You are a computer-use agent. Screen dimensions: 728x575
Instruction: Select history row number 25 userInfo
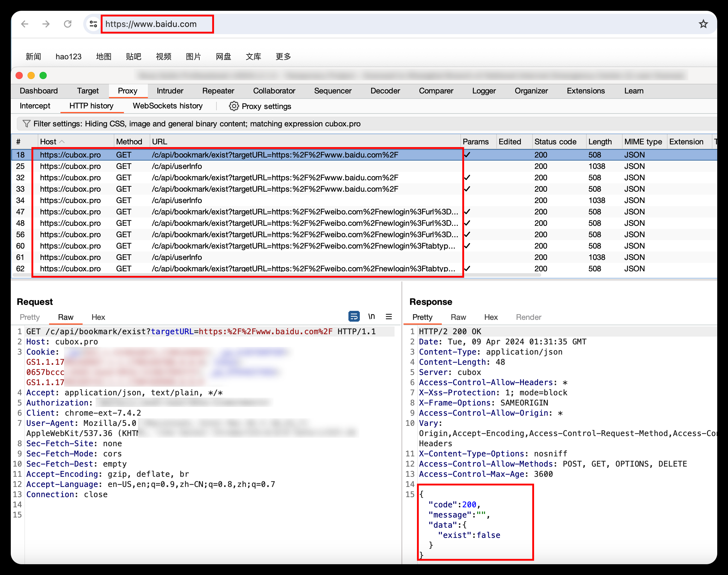click(x=177, y=166)
